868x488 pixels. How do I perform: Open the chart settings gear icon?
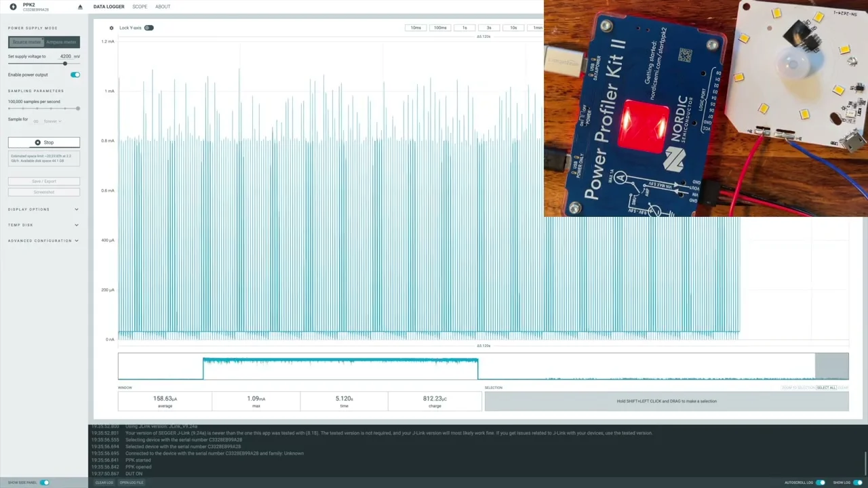112,28
